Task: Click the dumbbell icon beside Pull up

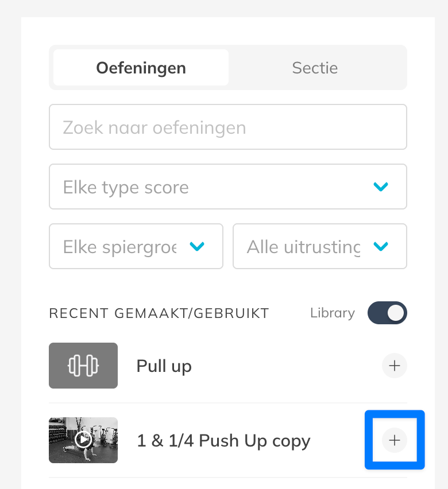Action: click(x=83, y=366)
